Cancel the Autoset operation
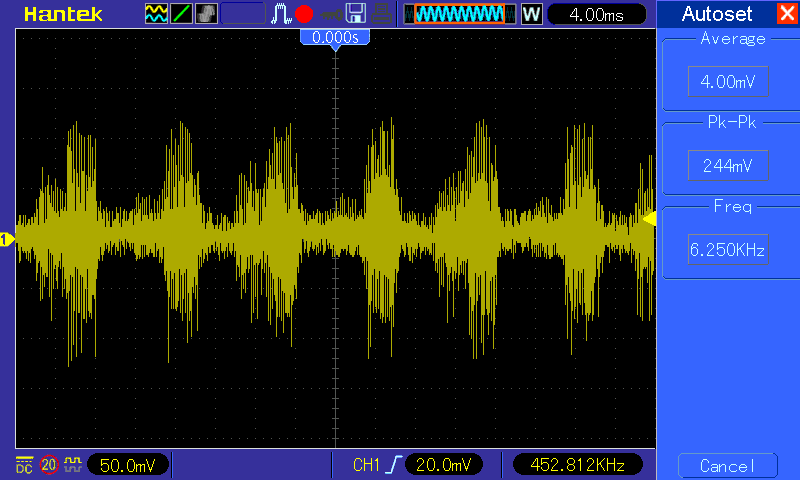 click(728, 465)
